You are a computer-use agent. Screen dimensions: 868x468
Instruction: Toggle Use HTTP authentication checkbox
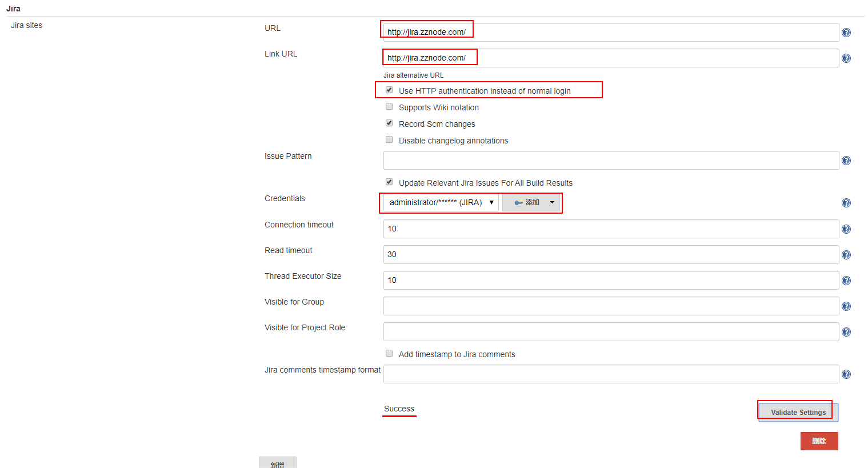(x=389, y=90)
